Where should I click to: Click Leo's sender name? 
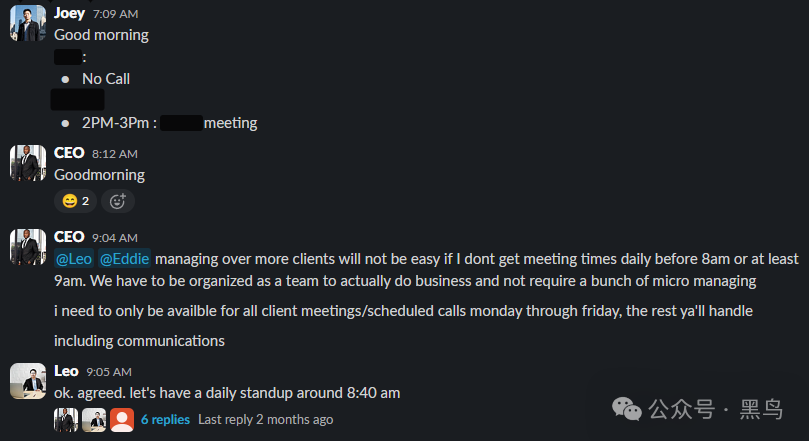[x=66, y=371]
